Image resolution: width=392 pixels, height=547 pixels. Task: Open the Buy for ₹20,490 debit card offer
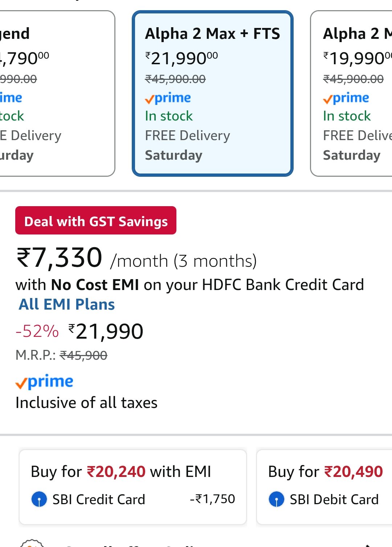coord(325,472)
